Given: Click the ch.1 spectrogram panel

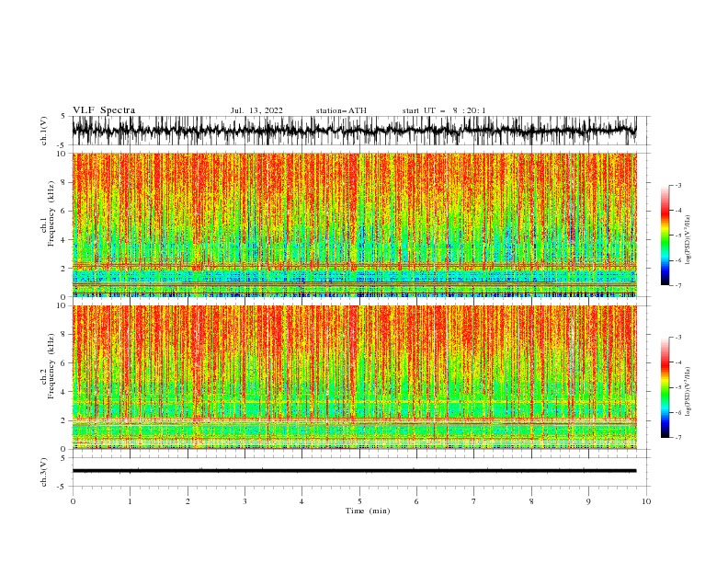Looking at the screenshot, I should pyautogui.click(x=354, y=224).
